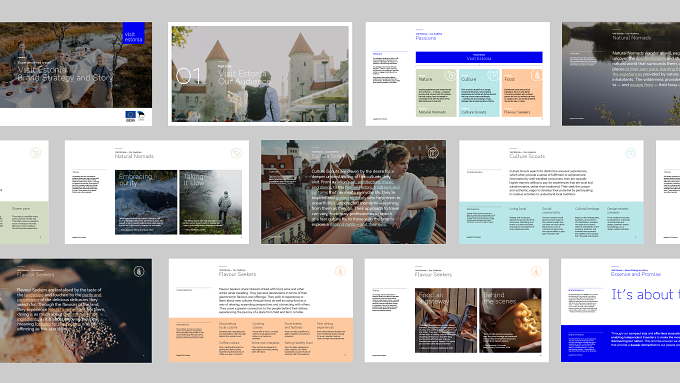
Task: Click the circular icon on Culture Scouts photo
Action: pyautogui.click(x=433, y=153)
